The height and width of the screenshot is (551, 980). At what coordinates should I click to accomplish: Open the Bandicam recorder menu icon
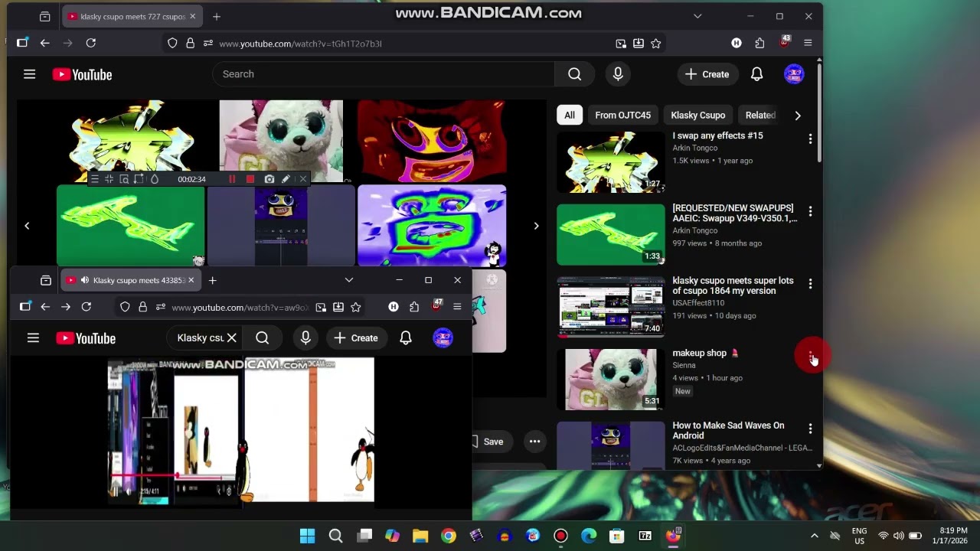point(95,179)
